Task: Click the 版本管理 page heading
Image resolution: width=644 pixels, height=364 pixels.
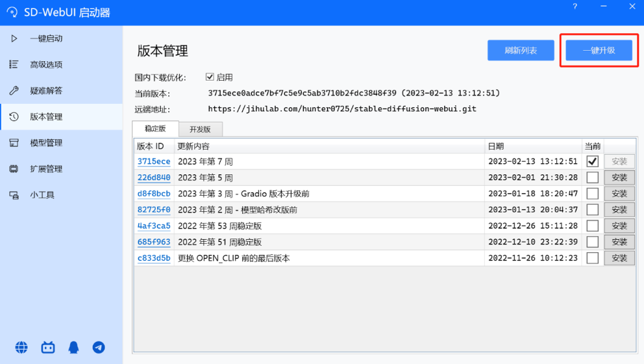Action: coord(163,51)
